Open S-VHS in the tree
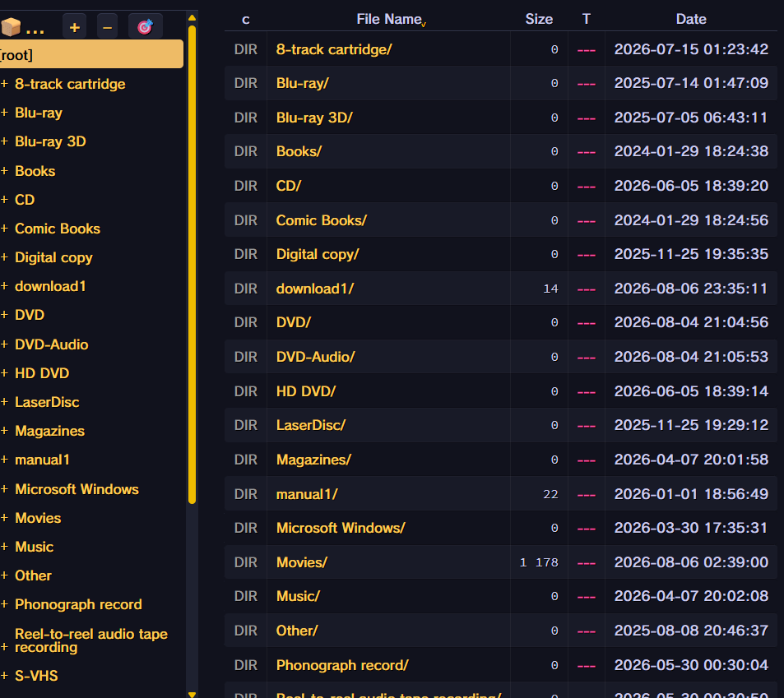784x698 pixels. (36, 676)
